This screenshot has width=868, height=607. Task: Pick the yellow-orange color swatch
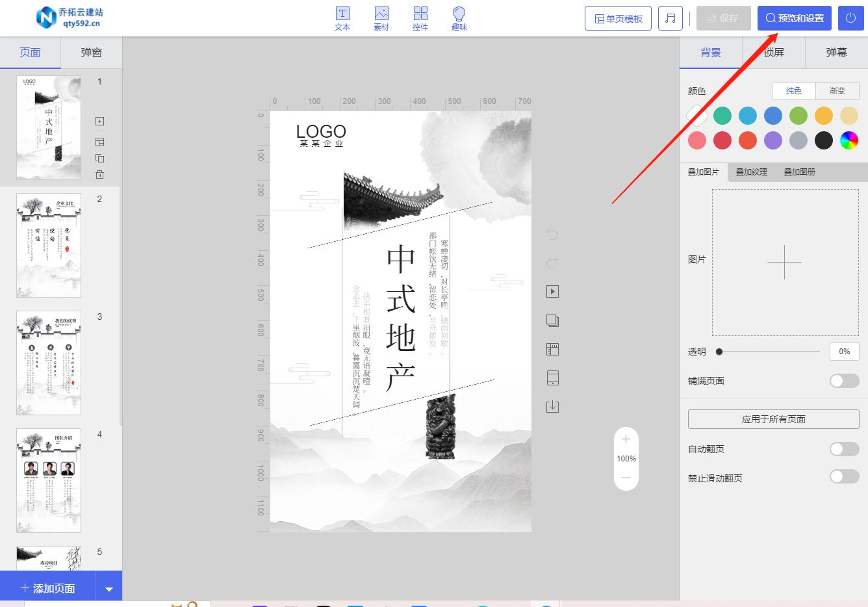(824, 116)
